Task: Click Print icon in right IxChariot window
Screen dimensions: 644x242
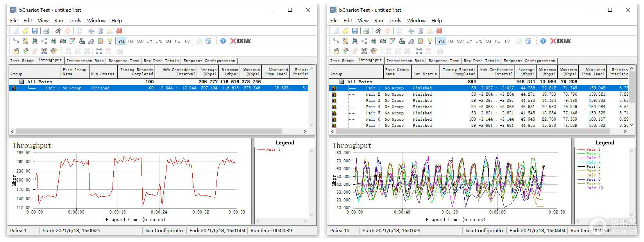Action: (x=366, y=31)
